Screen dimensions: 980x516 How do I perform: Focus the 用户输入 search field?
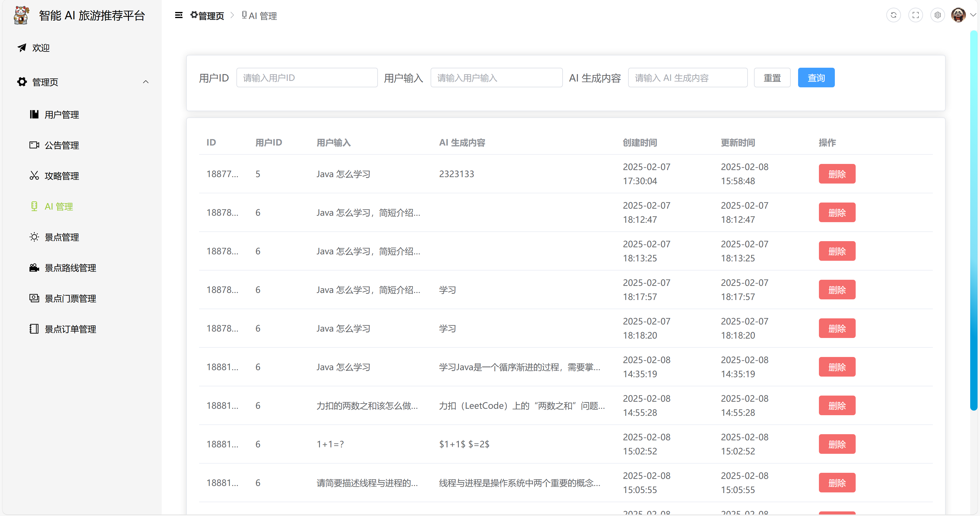[496, 78]
